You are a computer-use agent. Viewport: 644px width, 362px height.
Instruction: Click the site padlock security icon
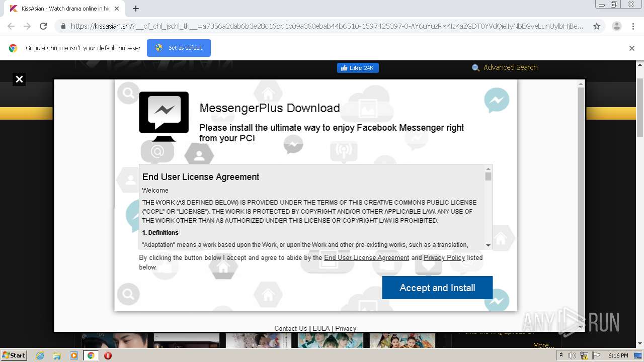pyautogui.click(x=63, y=26)
